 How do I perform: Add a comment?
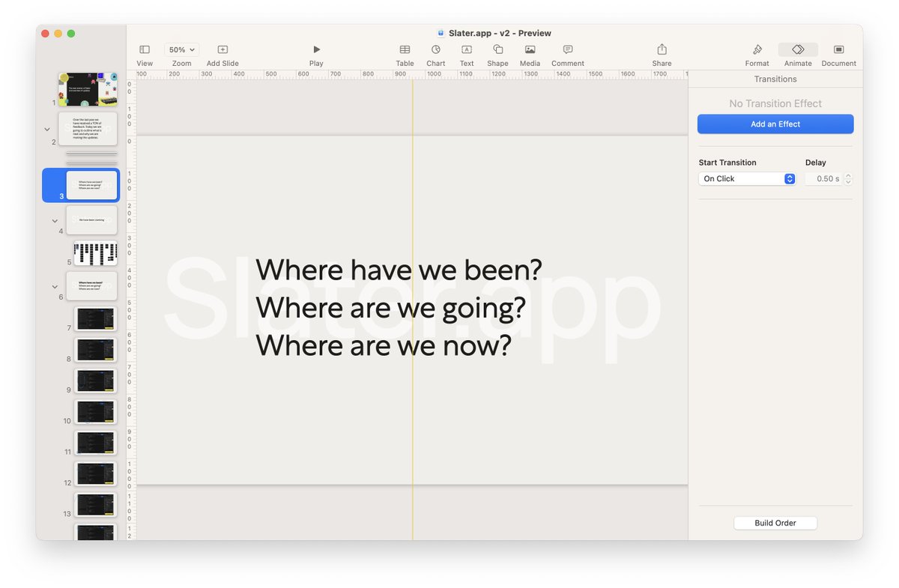(x=568, y=49)
